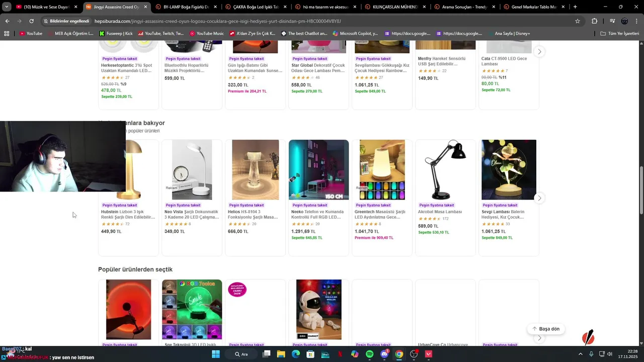Click the Chrome taskbar icon
The width and height of the screenshot is (644, 362).
tap(399, 354)
